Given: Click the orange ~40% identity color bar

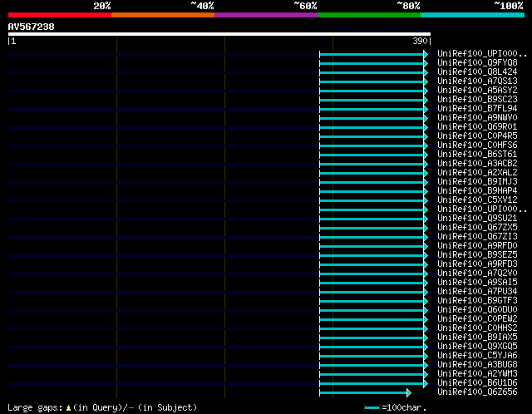Looking at the screenshot, I should [163, 15].
